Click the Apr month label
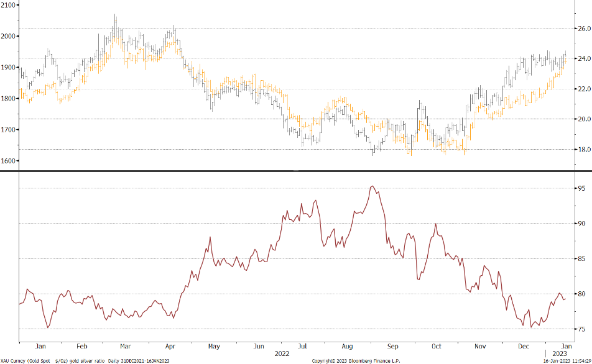The height and width of the screenshot is (364, 592). point(170,346)
